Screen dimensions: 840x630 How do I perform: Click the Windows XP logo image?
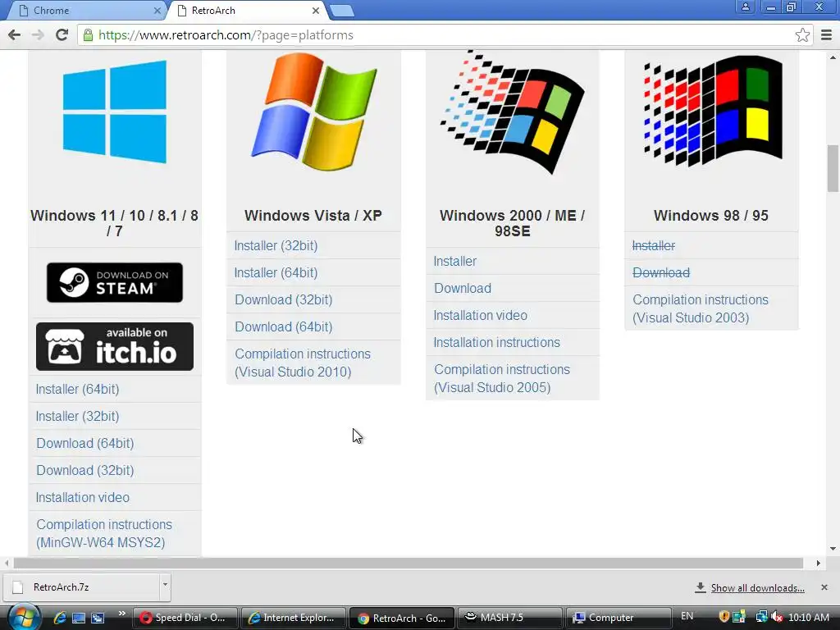click(x=313, y=112)
